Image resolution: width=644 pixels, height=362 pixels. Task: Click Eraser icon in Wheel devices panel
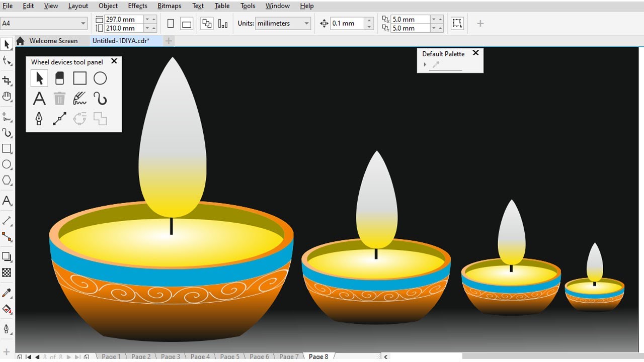[59, 78]
